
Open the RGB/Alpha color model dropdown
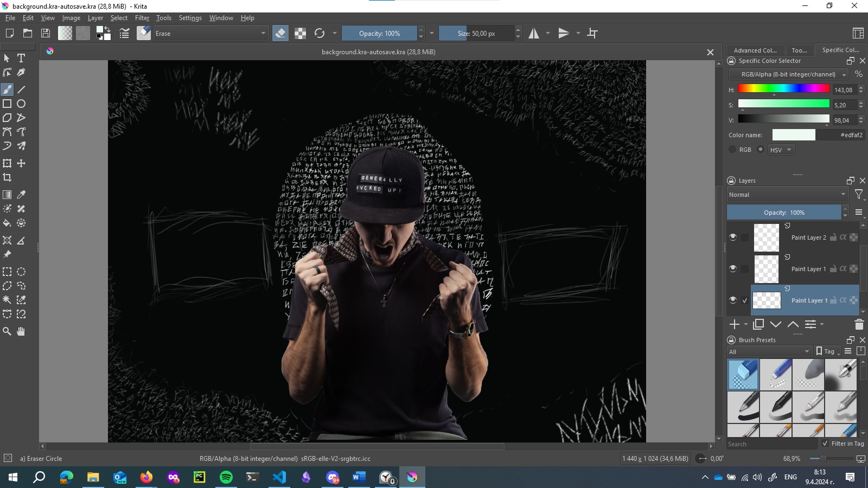788,74
